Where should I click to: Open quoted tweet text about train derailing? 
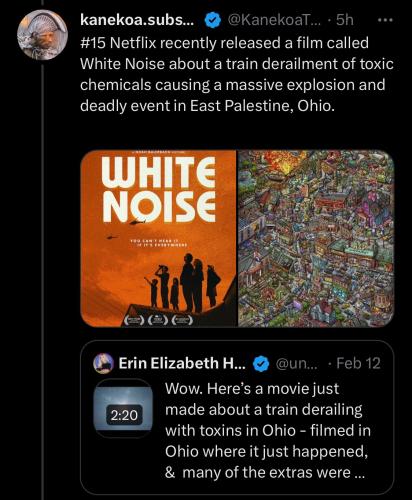pyautogui.click(x=268, y=430)
